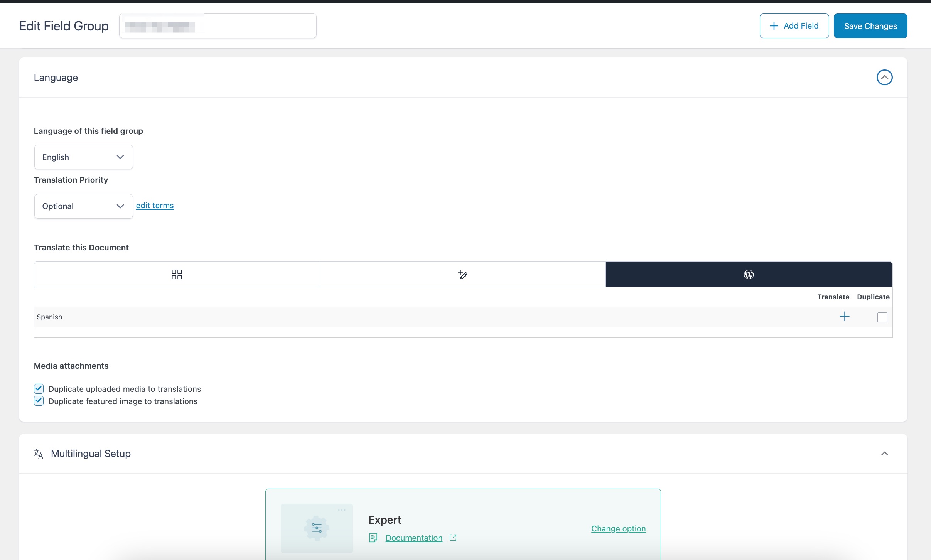The height and width of the screenshot is (560, 931).
Task: Click the external link icon after Documentation
Action: [453, 538]
